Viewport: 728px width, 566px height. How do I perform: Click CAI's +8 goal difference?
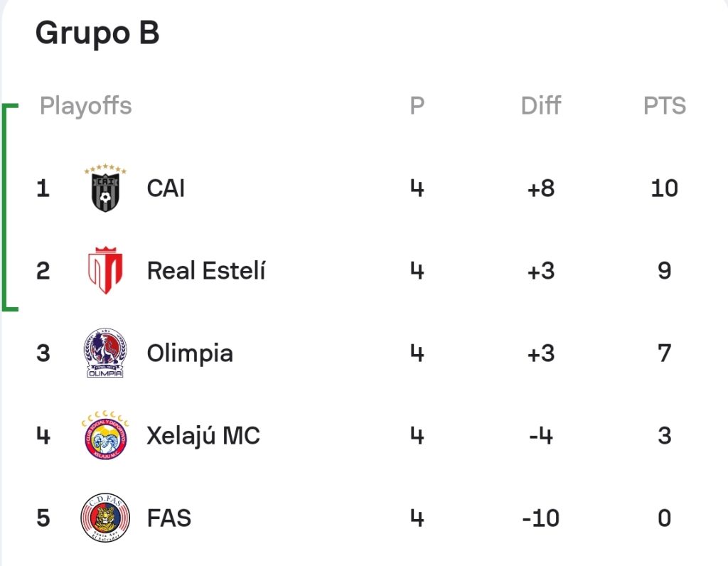[x=541, y=188]
